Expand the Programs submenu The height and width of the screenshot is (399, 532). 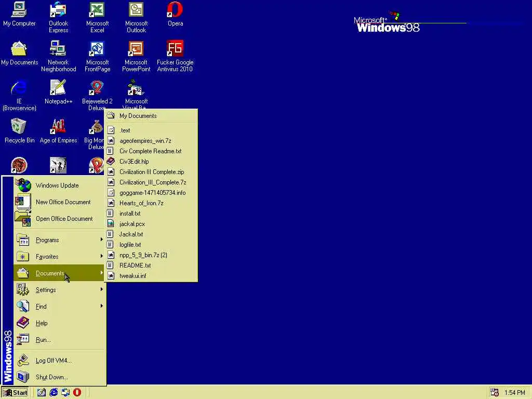59,240
